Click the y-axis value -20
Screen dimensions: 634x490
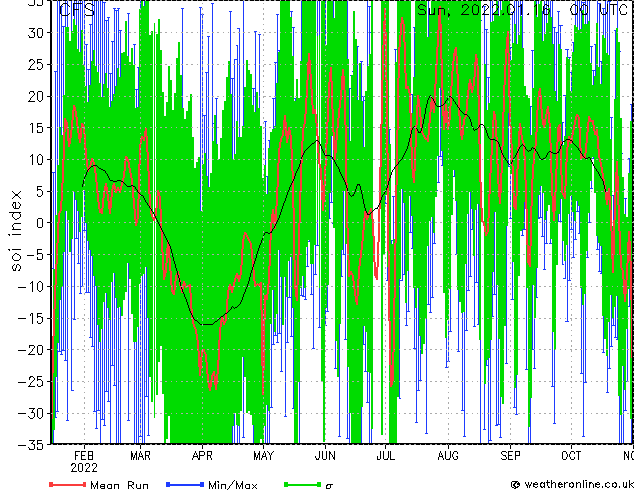(31, 350)
